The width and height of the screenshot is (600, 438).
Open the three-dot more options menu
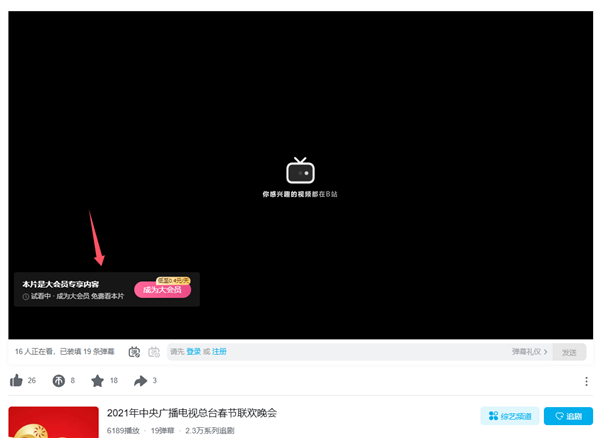tap(586, 381)
